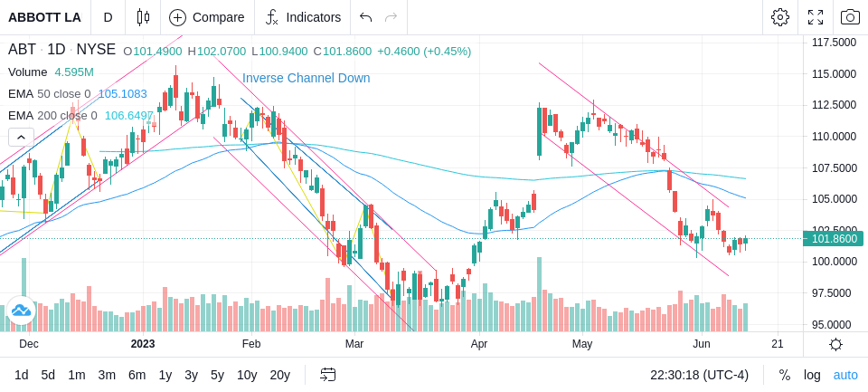Select the 1d time range

(x=22, y=376)
